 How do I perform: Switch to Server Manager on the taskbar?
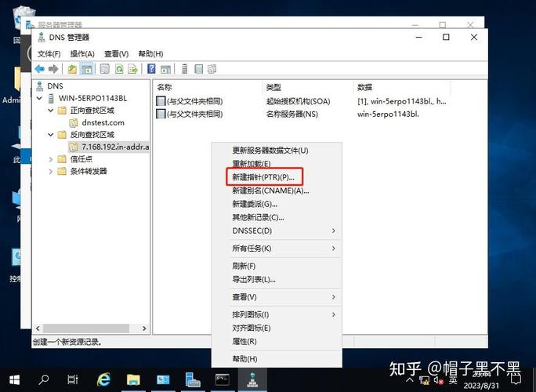[193, 379]
